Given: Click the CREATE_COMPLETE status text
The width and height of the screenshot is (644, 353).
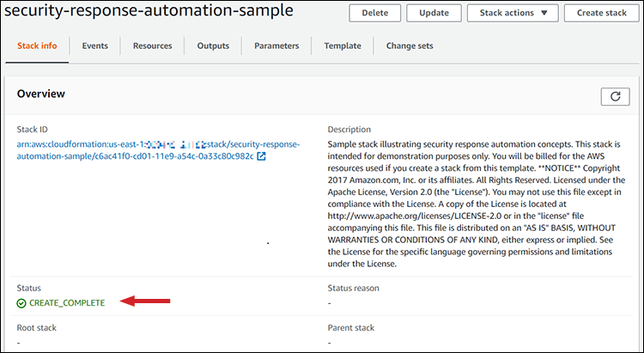Looking at the screenshot, I should (67, 303).
